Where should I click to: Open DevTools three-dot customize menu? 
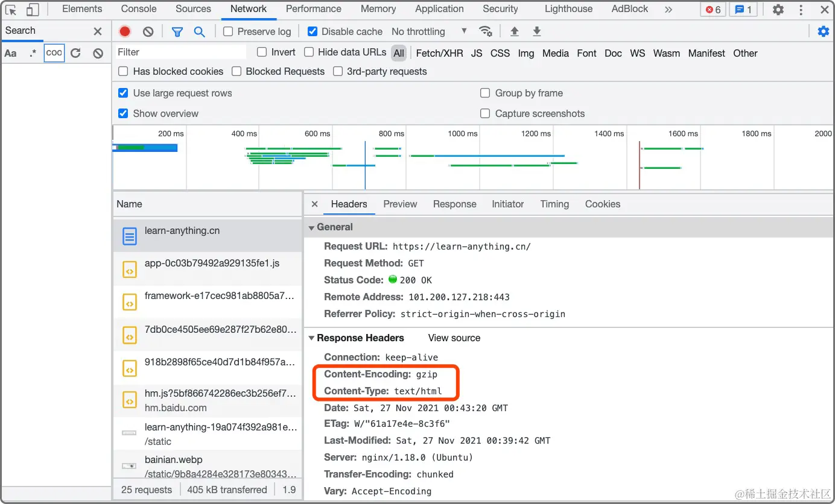click(801, 10)
